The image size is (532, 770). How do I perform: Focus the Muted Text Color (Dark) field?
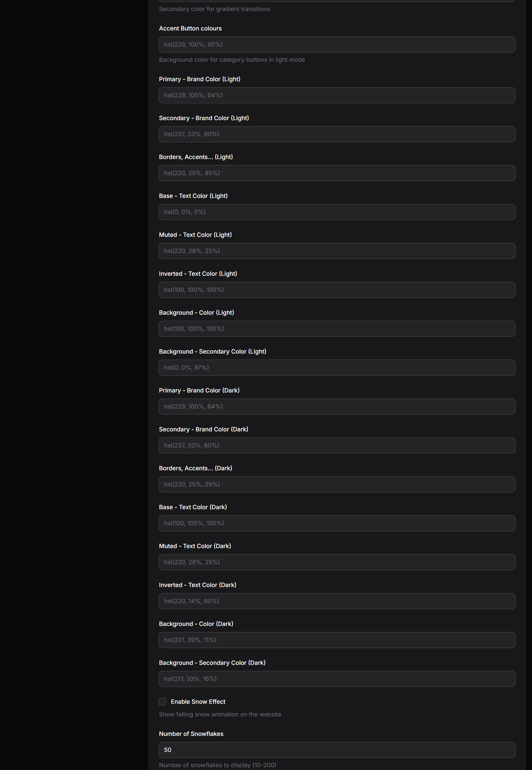pyautogui.click(x=337, y=562)
